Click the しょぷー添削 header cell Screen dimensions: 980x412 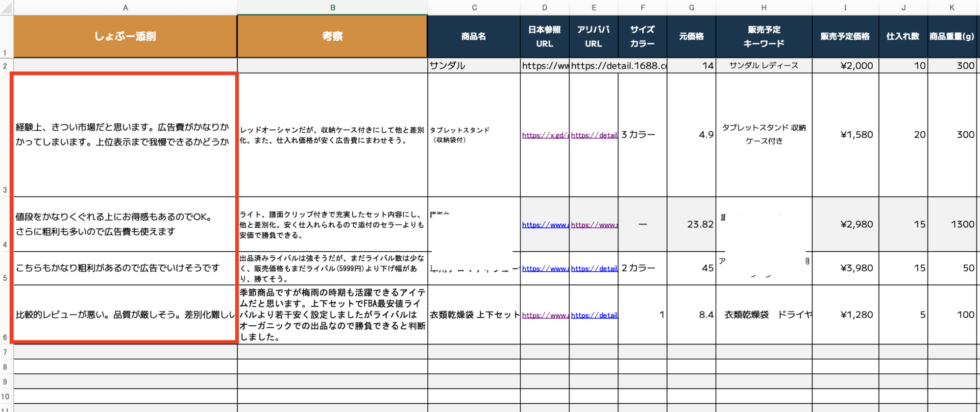coord(125,36)
